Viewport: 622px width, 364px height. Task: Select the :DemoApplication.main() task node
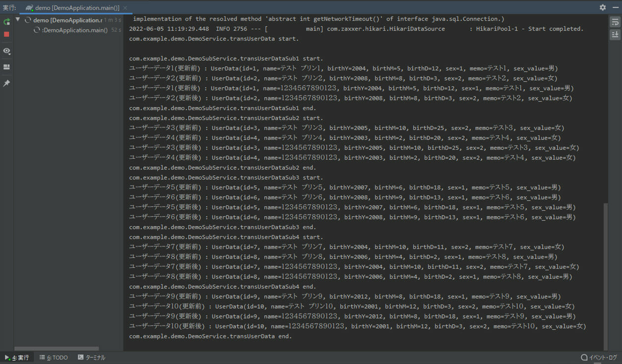click(x=74, y=30)
